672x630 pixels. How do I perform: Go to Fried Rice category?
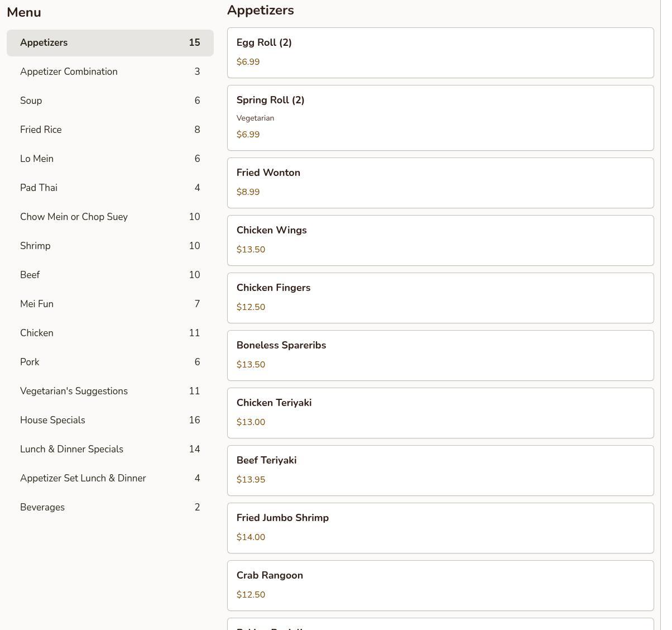point(110,130)
